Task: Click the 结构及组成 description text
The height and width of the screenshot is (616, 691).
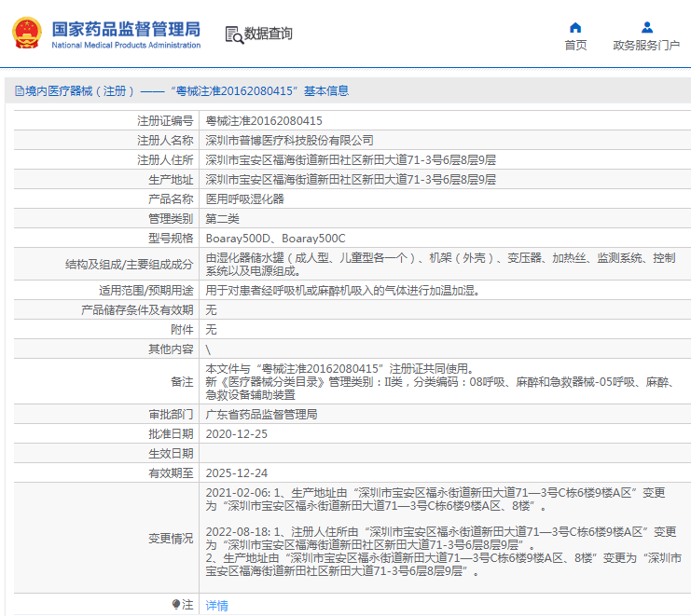Action: click(441, 264)
